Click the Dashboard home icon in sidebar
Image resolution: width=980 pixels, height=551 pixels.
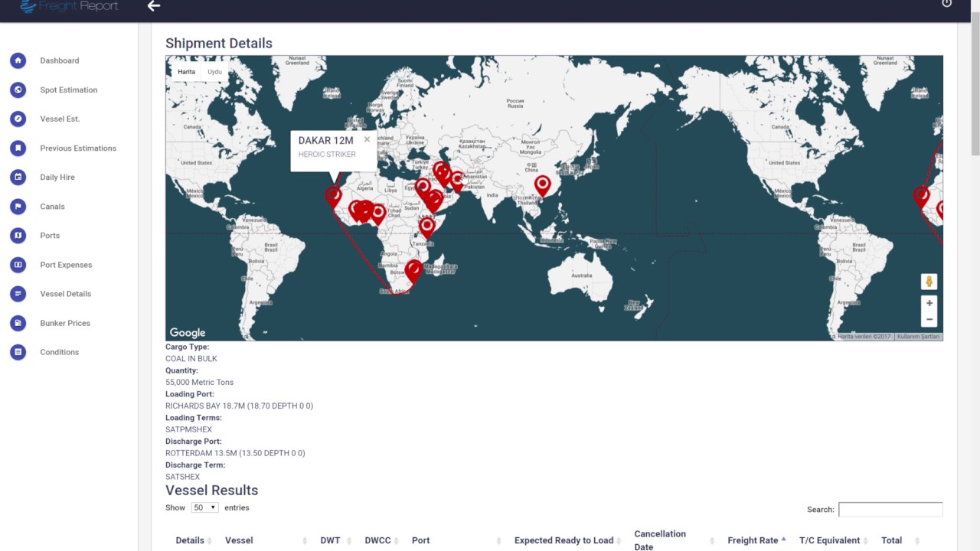click(18, 60)
